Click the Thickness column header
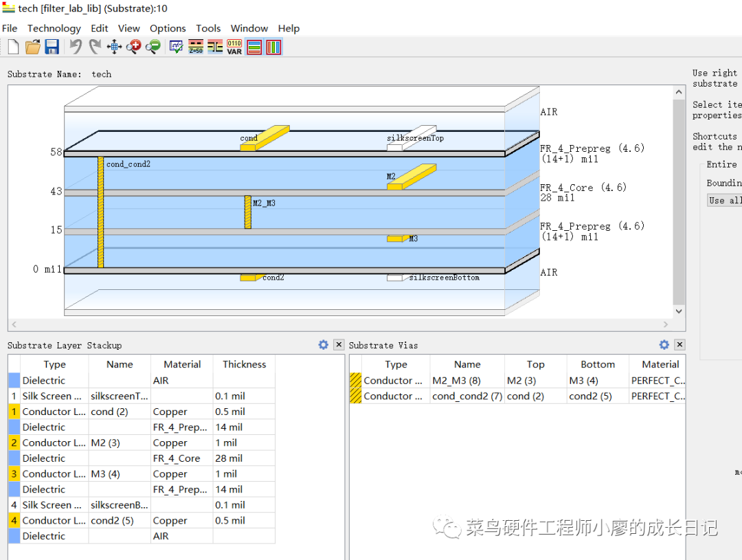This screenshot has height=560, width=742. click(x=244, y=364)
